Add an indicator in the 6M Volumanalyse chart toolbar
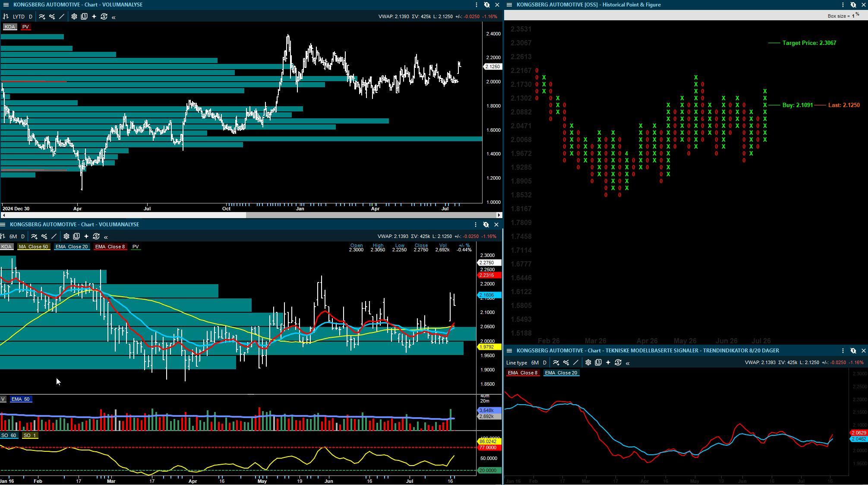868x485 pixels. tap(34, 236)
